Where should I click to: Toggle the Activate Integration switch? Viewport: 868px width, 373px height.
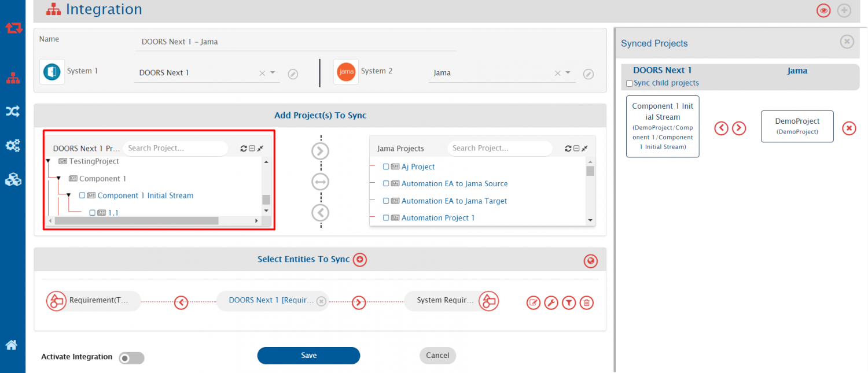(x=131, y=358)
